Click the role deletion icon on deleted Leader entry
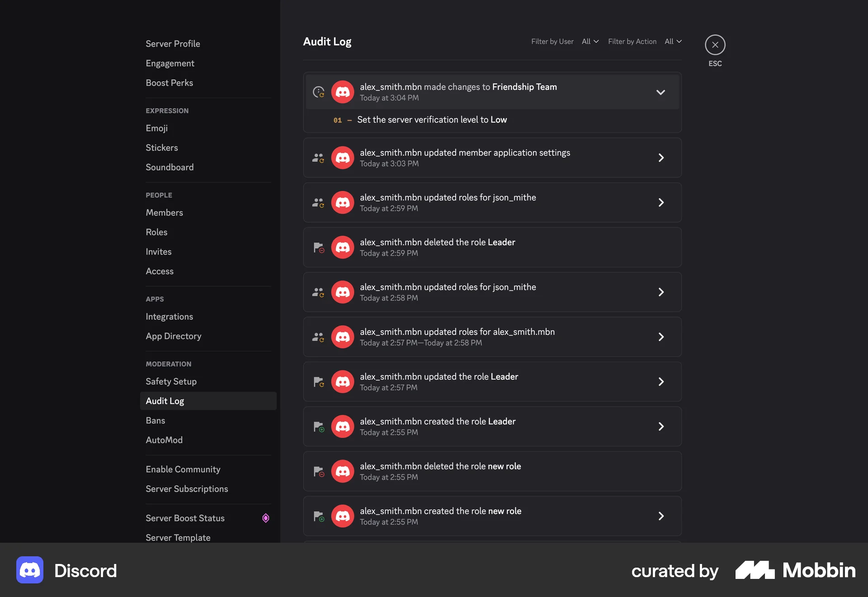868x597 pixels. (318, 247)
